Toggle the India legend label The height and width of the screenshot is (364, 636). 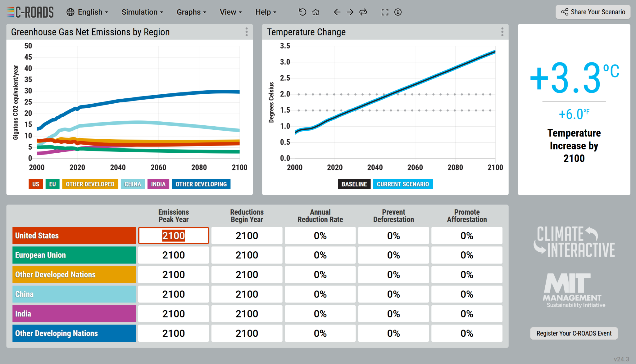pos(158,184)
